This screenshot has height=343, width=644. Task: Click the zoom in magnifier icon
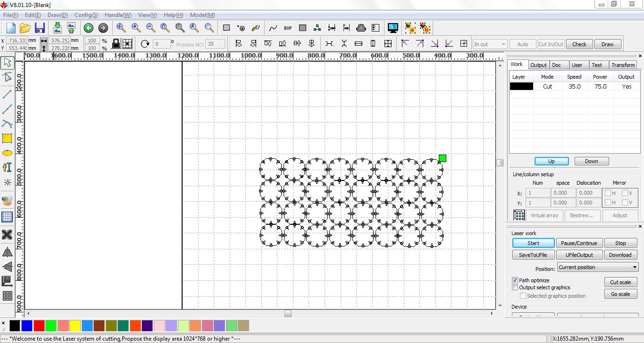tap(136, 28)
